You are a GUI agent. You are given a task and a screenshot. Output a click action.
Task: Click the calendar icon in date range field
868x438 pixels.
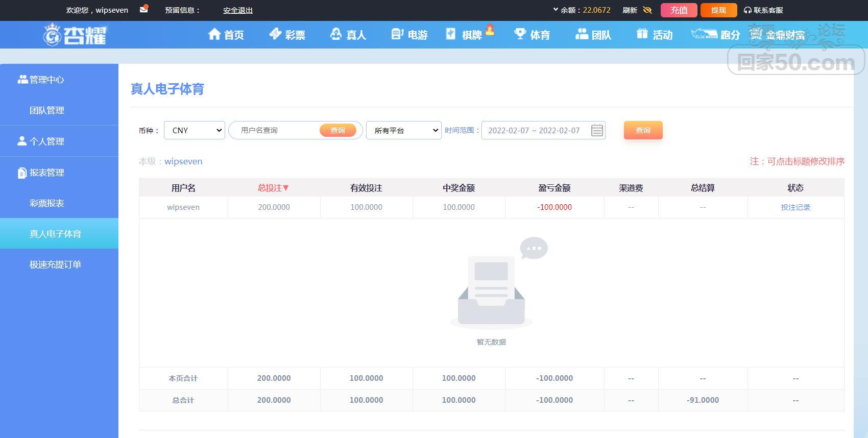pos(597,130)
